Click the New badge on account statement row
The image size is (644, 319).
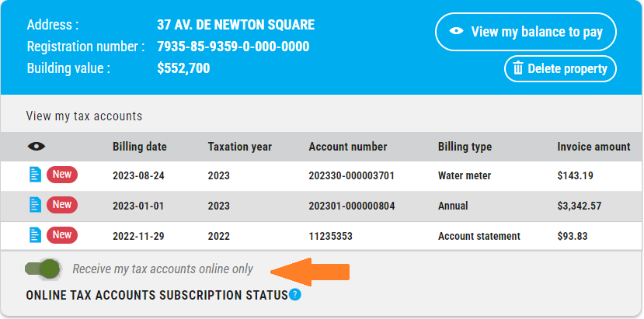coord(62,235)
